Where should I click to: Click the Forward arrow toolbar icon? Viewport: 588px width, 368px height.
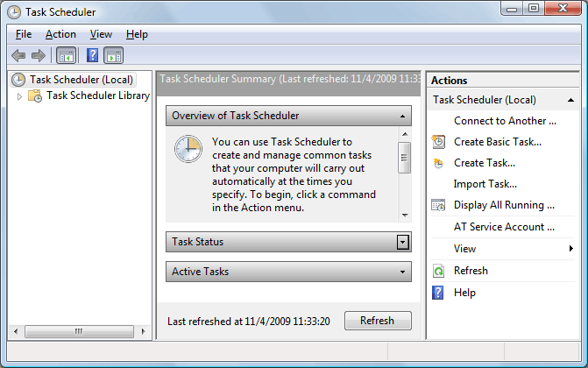[x=39, y=56]
